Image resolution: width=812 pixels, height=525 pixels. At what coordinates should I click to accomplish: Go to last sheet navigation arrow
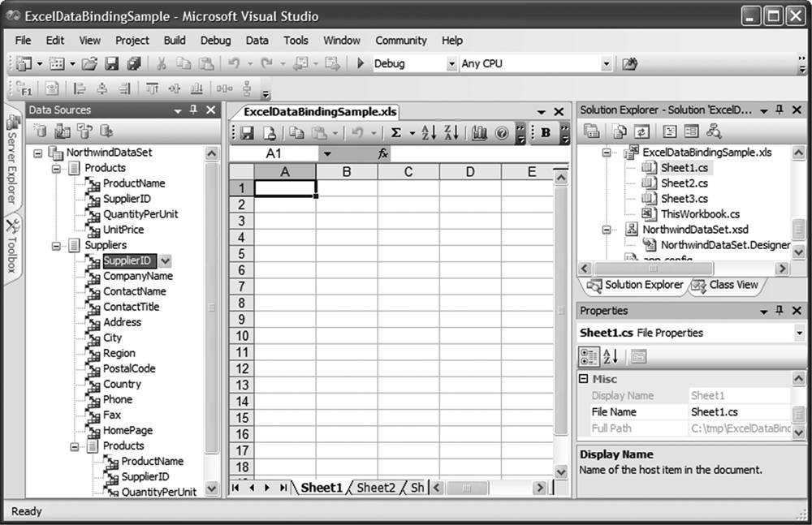(x=283, y=488)
